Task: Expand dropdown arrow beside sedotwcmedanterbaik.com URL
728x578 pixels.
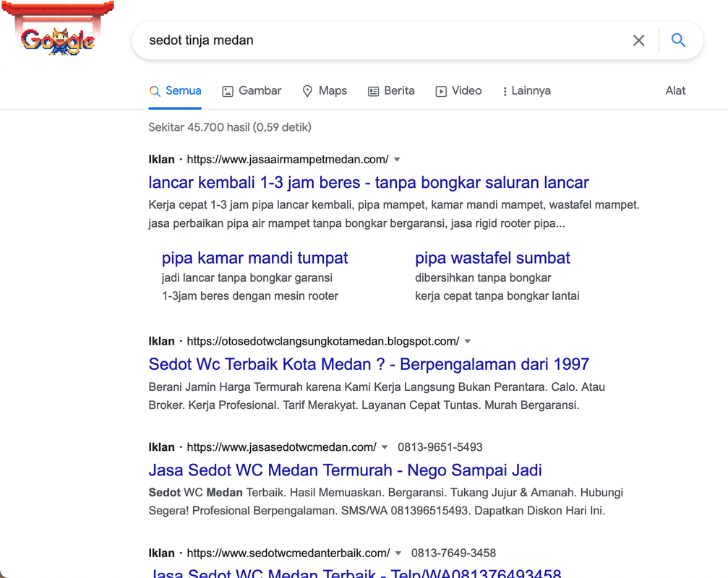Action: pyautogui.click(x=398, y=553)
